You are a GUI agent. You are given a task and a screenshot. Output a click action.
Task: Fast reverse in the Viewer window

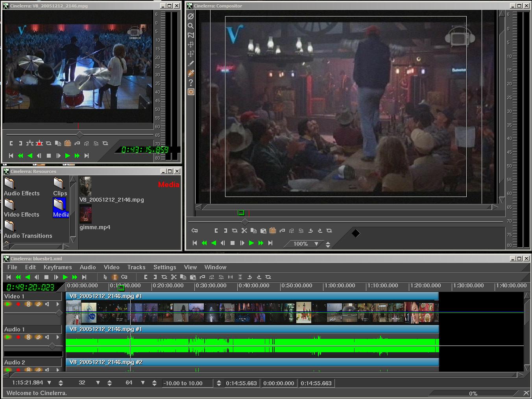[x=20, y=156]
